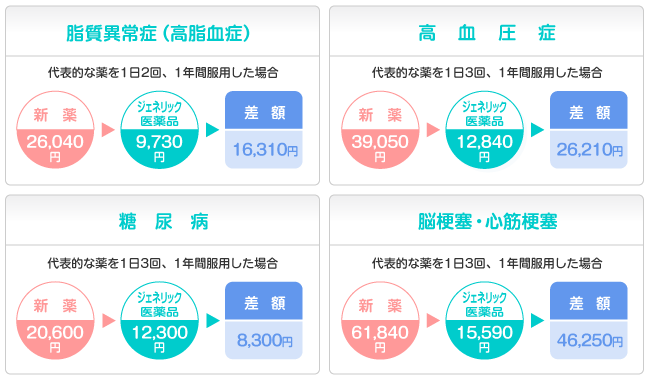The image size is (649, 379).
Task: Click the teal ジェネリック 12,300円 circle
Action: pyautogui.click(x=159, y=321)
